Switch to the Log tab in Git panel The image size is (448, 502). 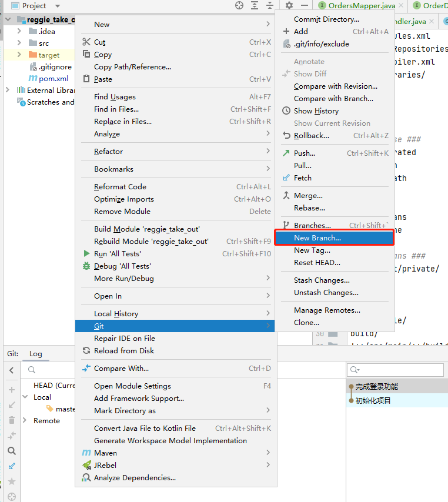point(35,354)
